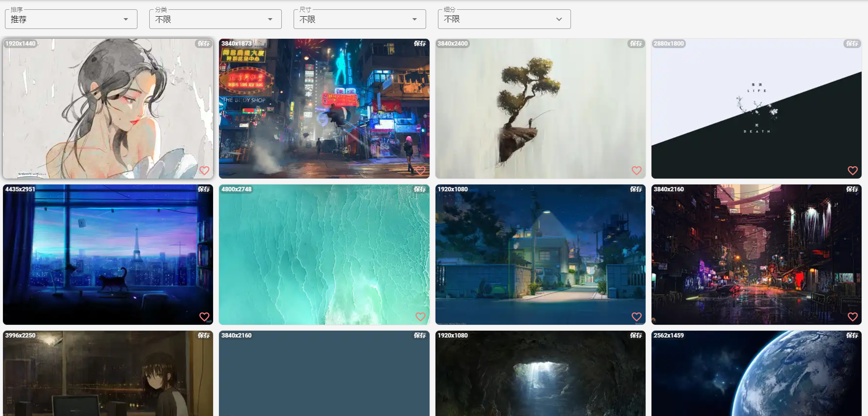This screenshot has width=868, height=416.
Task: Expand the 分类 category dropdown
Action: pyautogui.click(x=215, y=19)
